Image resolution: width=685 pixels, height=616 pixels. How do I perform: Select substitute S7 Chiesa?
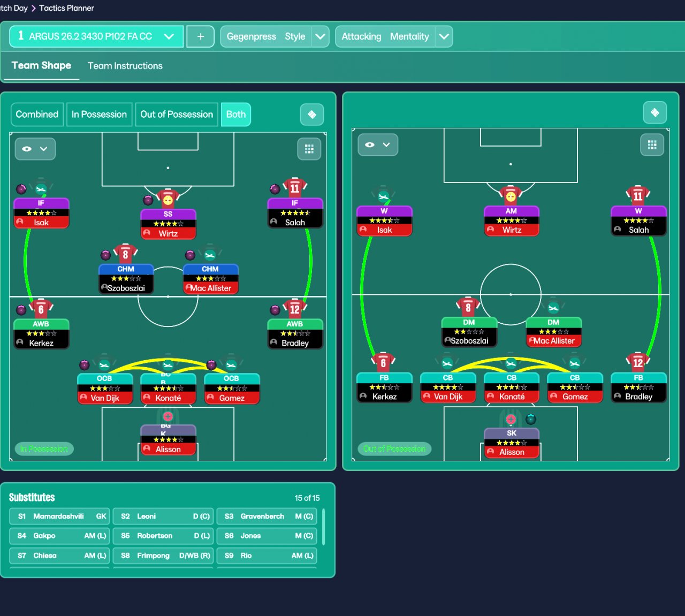click(x=59, y=556)
